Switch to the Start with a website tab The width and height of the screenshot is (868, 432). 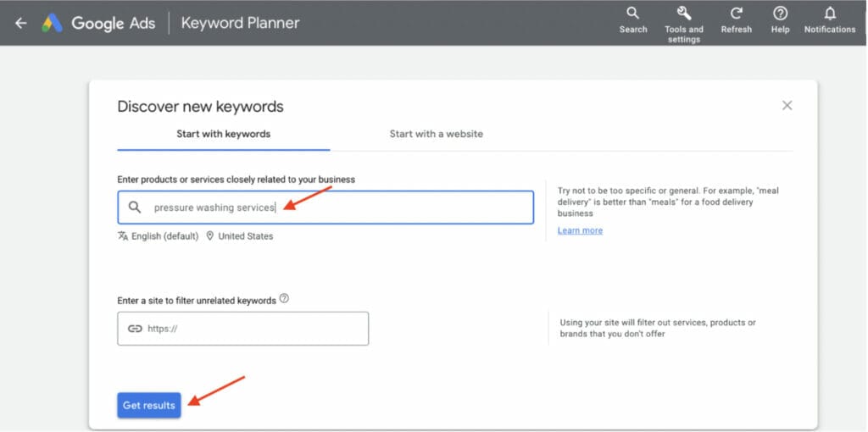[436, 134]
